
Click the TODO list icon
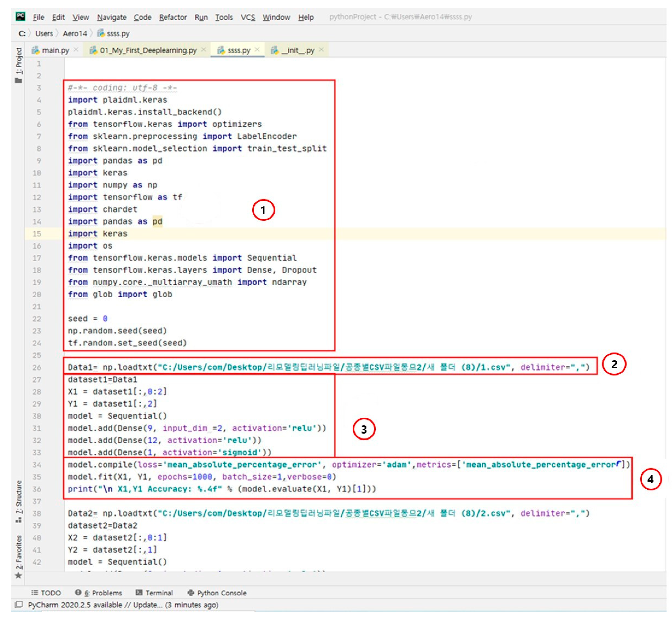pos(34,593)
